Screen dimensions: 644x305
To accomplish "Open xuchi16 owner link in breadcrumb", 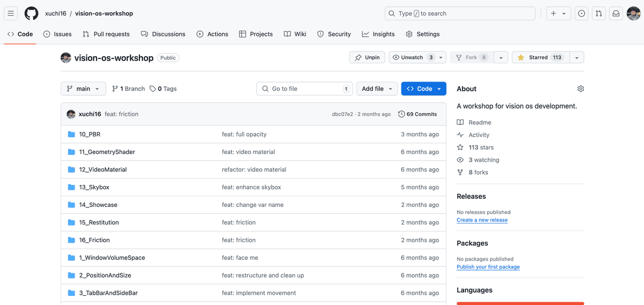I will tap(55, 13).
